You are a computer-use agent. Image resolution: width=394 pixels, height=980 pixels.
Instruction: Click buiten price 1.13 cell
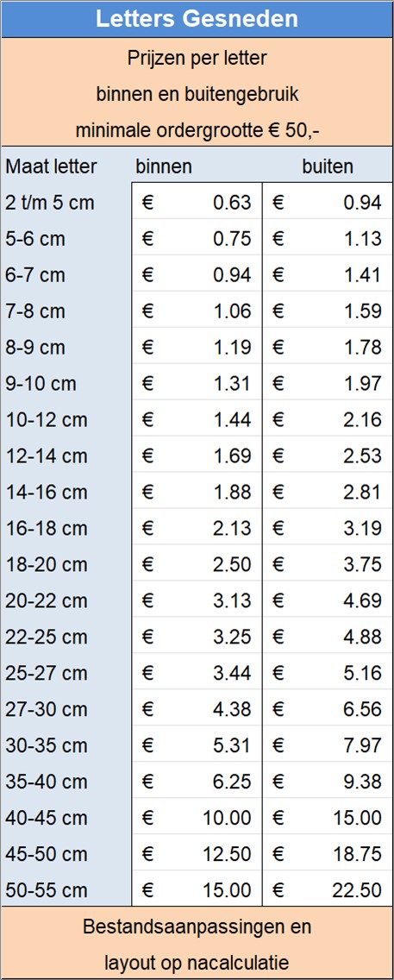coord(328,239)
